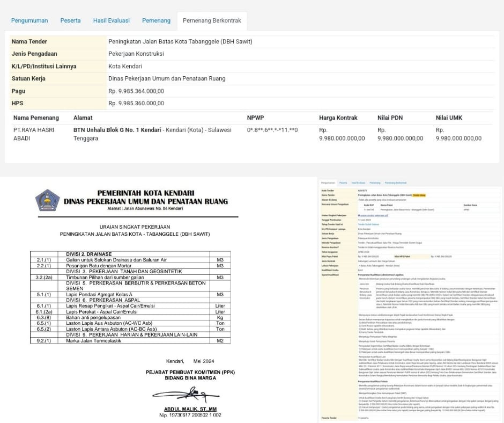Click the yellow Tender Ulang badge
Screen dimensions: 504x423
[x=418, y=195]
